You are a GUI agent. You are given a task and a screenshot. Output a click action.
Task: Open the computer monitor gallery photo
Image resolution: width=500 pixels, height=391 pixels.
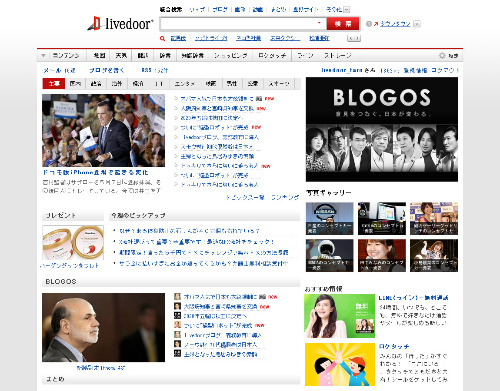(382, 218)
